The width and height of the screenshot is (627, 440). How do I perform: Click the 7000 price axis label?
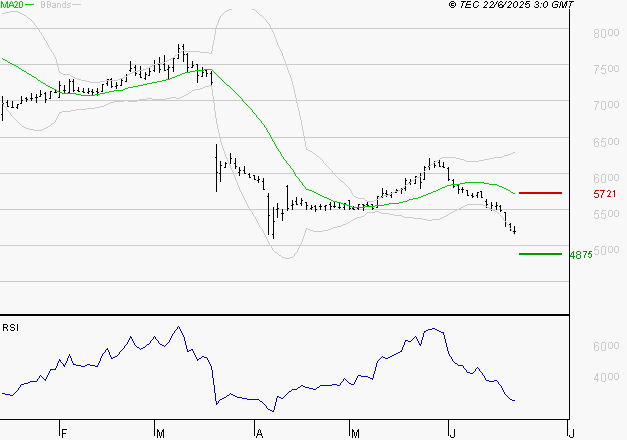click(606, 105)
